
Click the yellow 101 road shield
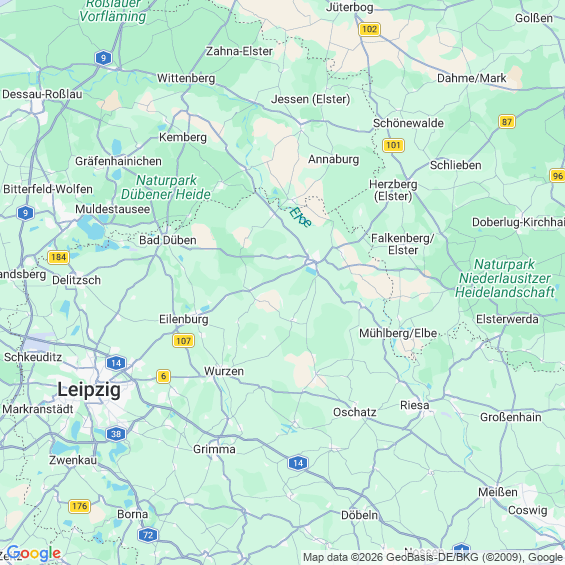point(393,145)
